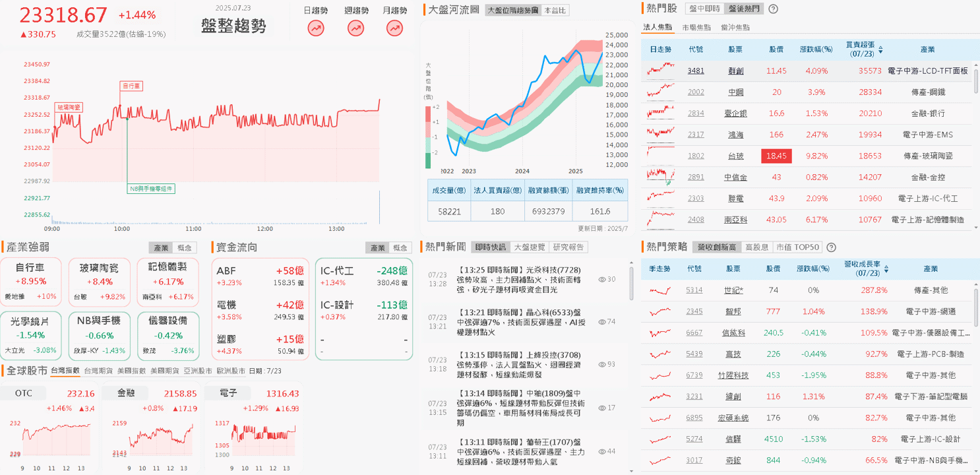Click the 奇鋐 quarterly trend sparkline
The image size is (980, 475).
coord(661,460)
